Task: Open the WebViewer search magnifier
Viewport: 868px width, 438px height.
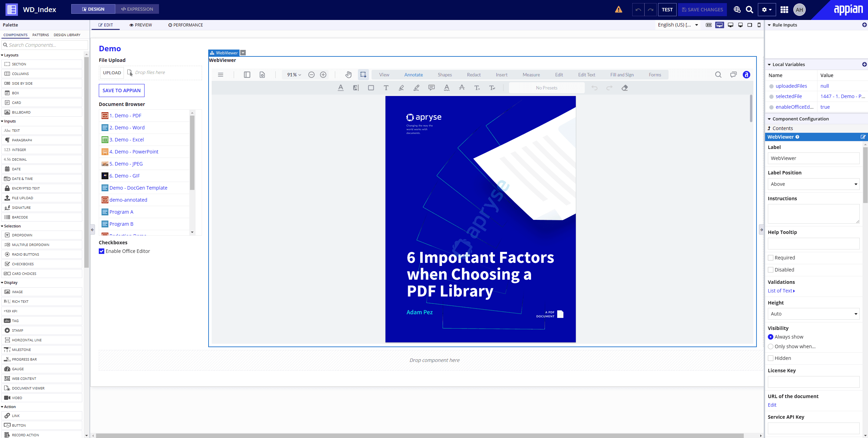Action: pos(718,75)
